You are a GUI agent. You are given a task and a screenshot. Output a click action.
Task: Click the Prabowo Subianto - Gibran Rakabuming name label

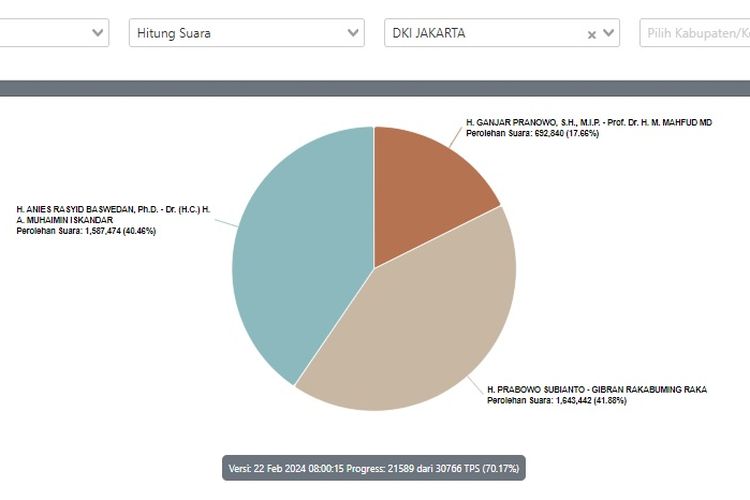click(x=596, y=389)
